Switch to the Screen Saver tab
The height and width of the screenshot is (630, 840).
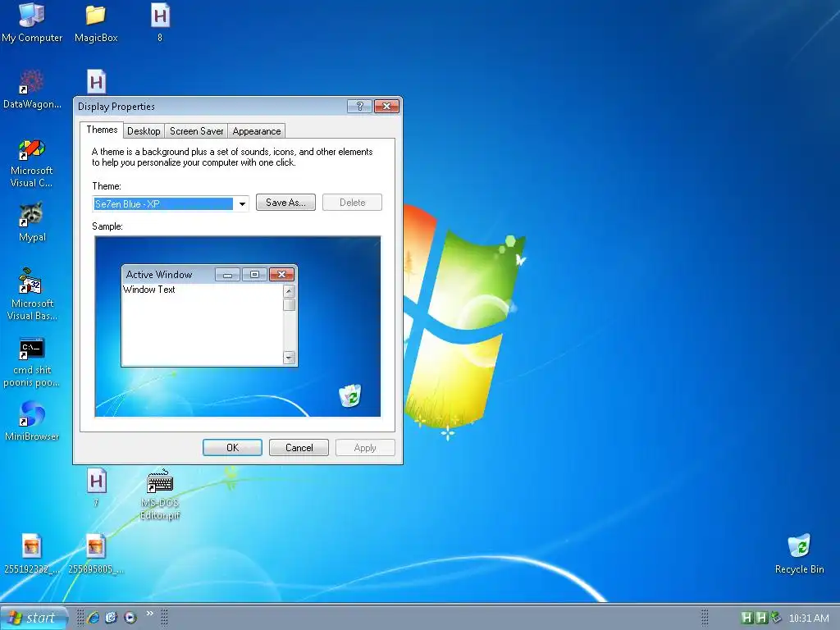click(x=196, y=131)
